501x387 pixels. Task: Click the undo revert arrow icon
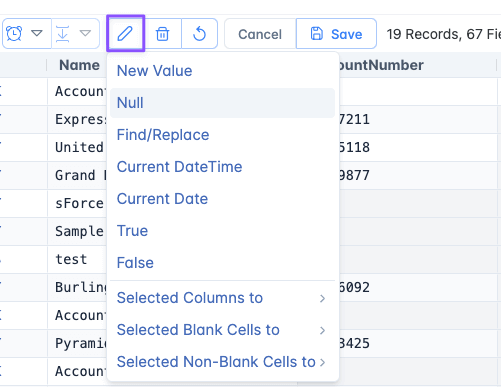pyautogui.click(x=199, y=34)
